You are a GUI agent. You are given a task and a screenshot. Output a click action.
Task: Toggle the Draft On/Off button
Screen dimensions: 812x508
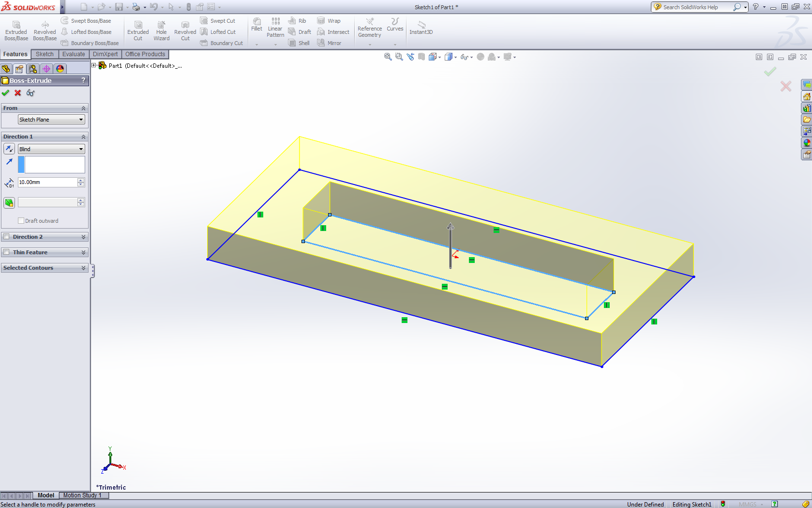click(9, 203)
